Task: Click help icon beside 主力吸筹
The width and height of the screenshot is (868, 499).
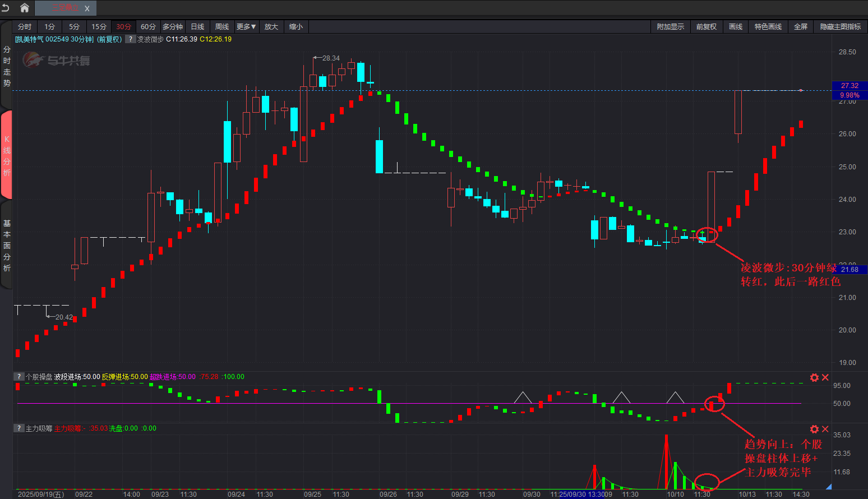Action: 19,428
